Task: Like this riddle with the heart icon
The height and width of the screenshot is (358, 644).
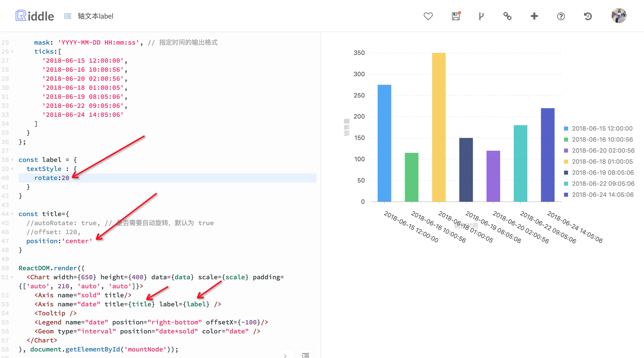Action: (428, 16)
